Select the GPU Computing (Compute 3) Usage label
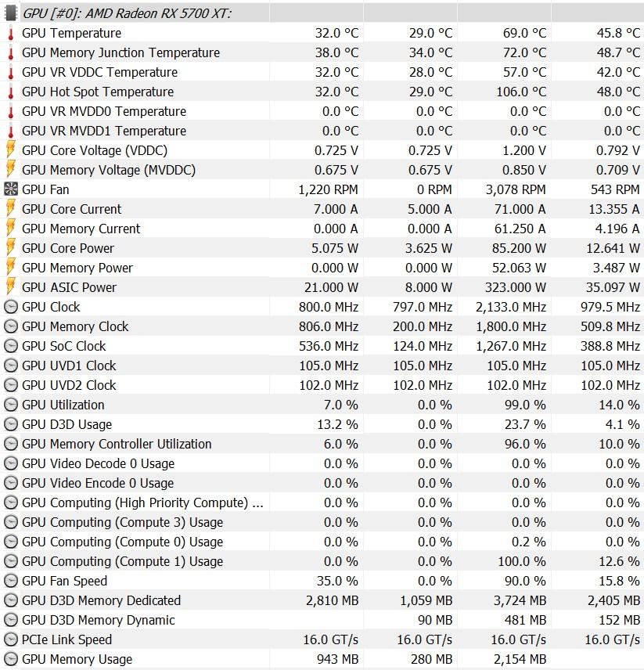644x670 pixels. (x=122, y=523)
